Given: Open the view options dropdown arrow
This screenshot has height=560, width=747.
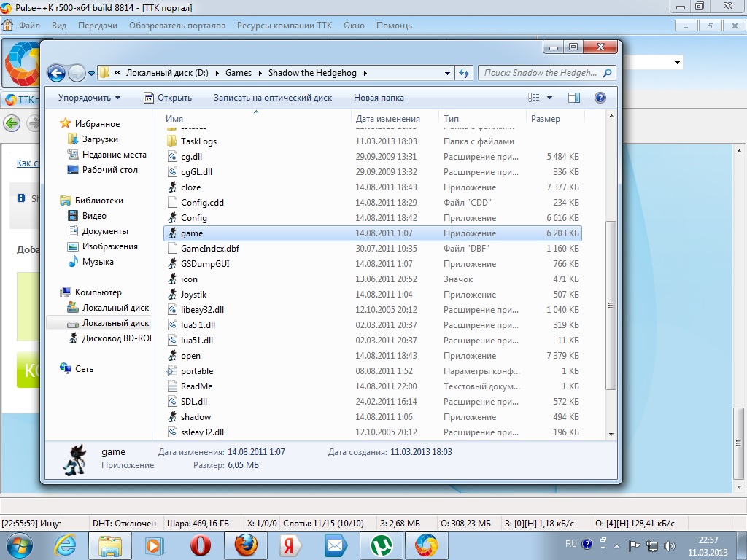Looking at the screenshot, I should [550, 98].
